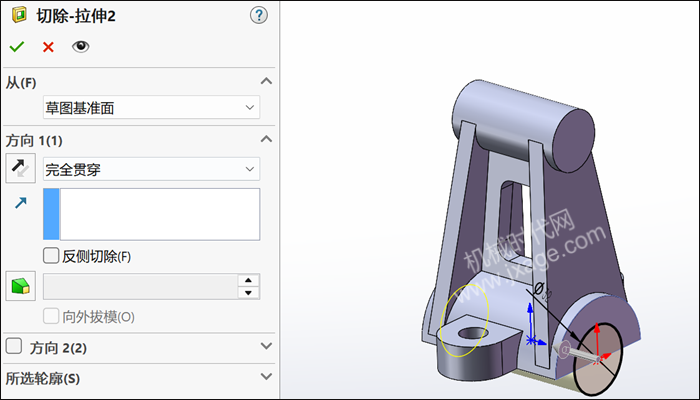700x400 pixels.
Task: Enable the 反侧切除 checkbox
Action: click(x=51, y=256)
